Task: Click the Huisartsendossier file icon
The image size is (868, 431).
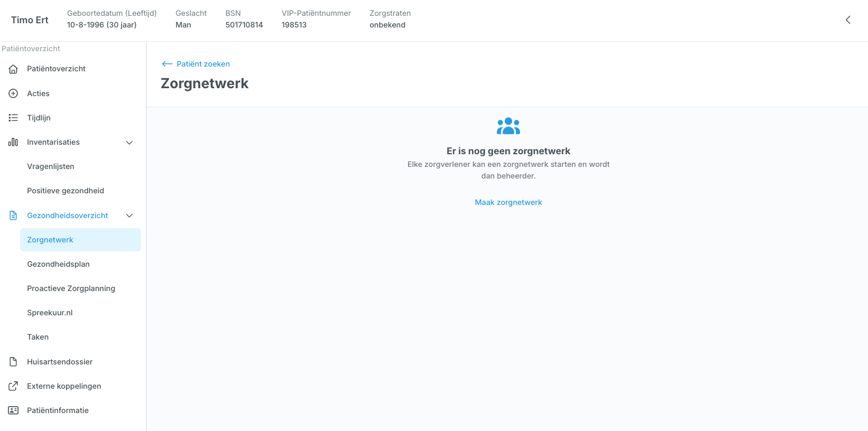Action: [x=13, y=362]
